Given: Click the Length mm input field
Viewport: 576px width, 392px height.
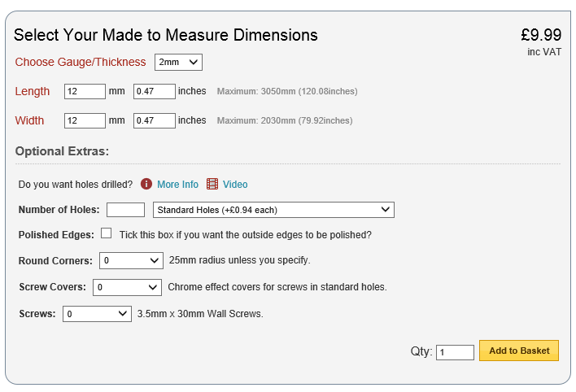Looking at the screenshot, I should 85,91.
